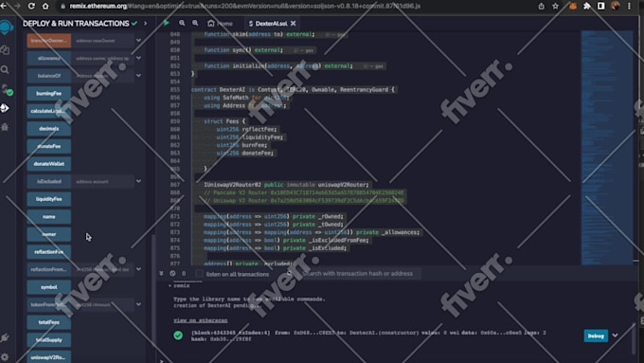Viewport: 644px width, 363px height.
Task: Click the green play run-script icon
Action: pos(166,24)
